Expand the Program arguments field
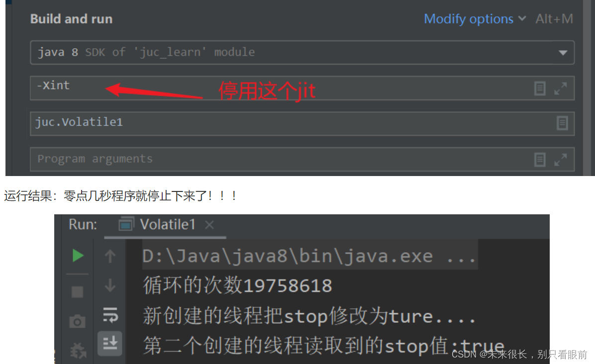The height and width of the screenshot is (364, 595). [561, 160]
